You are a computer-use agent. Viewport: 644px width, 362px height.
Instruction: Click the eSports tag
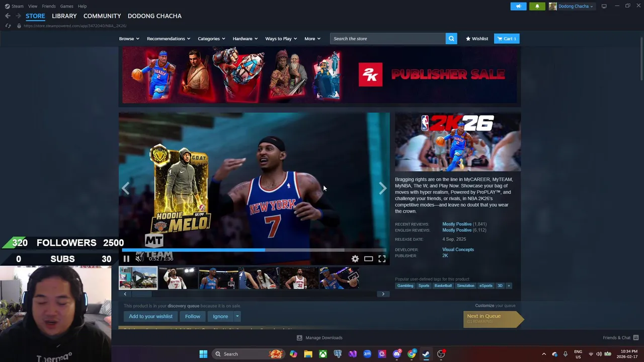tap(486, 286)
